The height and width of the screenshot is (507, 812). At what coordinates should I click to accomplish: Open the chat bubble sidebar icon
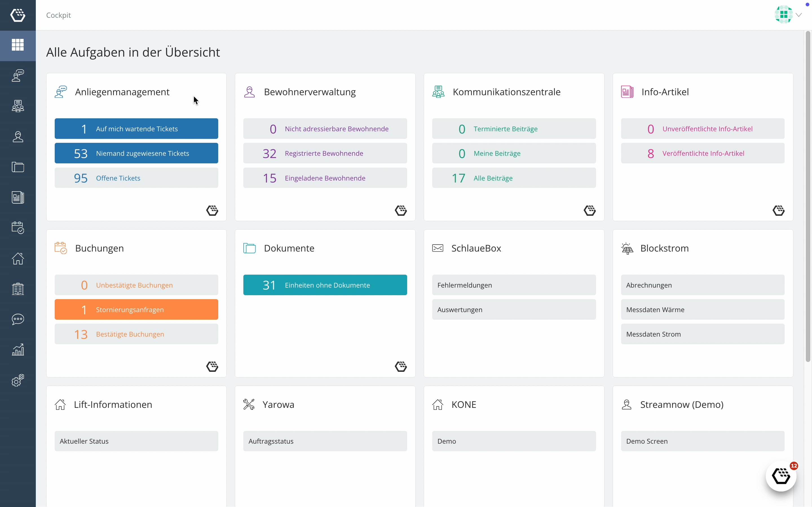(x=18, y=319)
